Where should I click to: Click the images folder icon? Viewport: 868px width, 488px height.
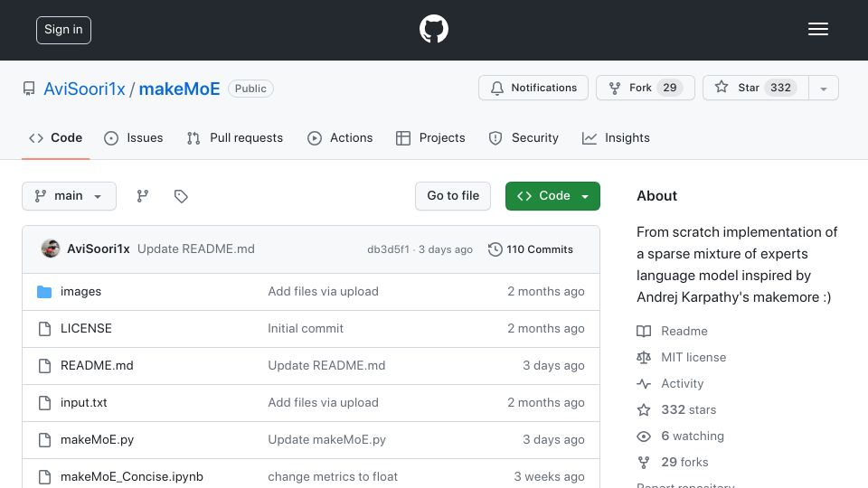[x=44, y=292]
